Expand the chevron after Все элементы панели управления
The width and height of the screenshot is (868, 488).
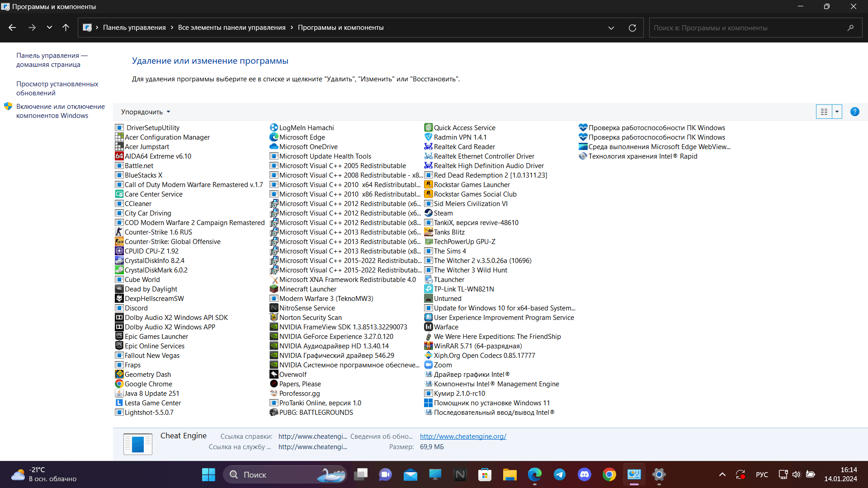[x=292, y=28]
